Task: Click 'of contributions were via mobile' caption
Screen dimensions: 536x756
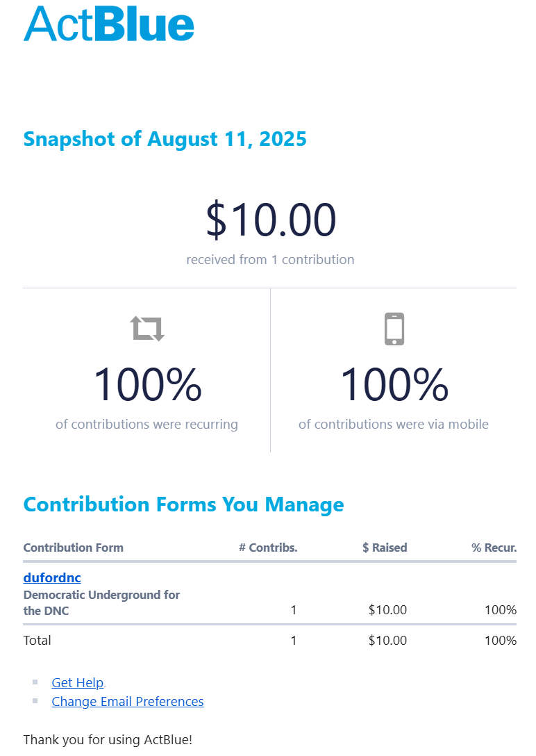Action: [394, 425]
